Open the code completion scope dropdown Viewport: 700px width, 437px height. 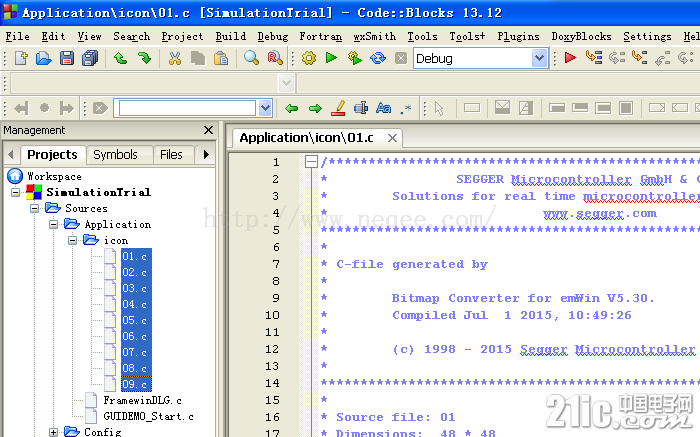(286, 83)
